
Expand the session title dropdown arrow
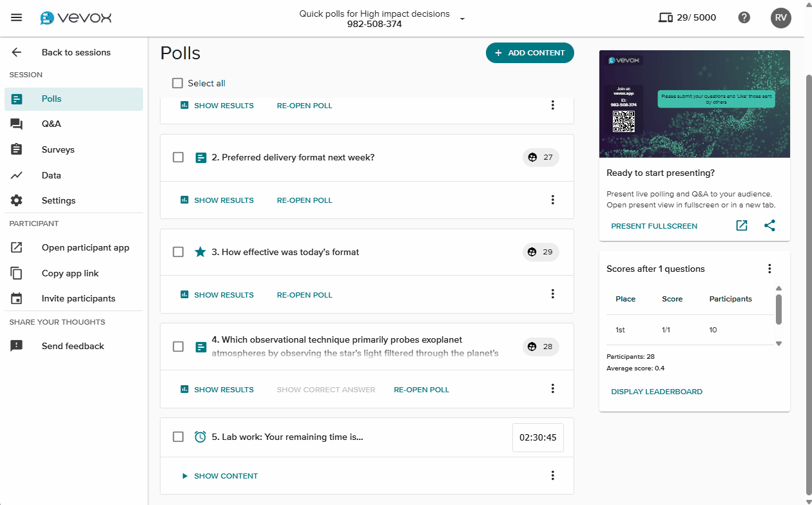tap(462, 19)
